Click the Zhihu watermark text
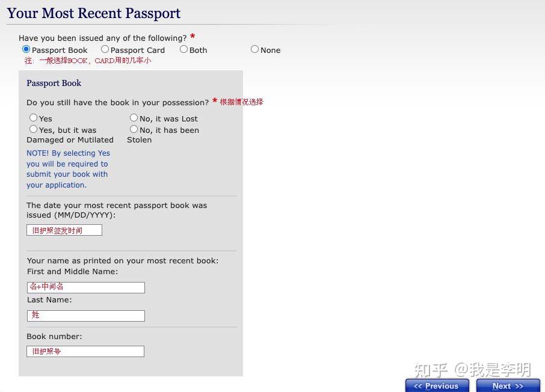 click(473, 370)
